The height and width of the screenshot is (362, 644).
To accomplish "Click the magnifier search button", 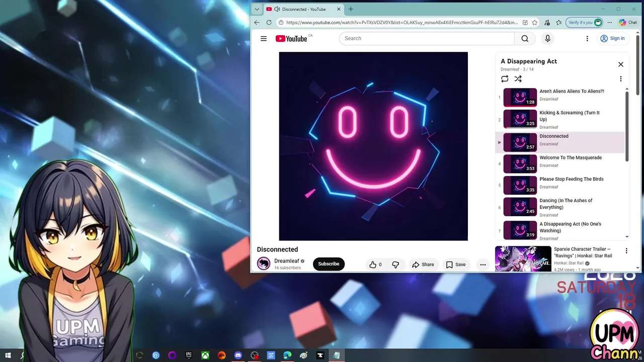I will (x=525, y=39).
